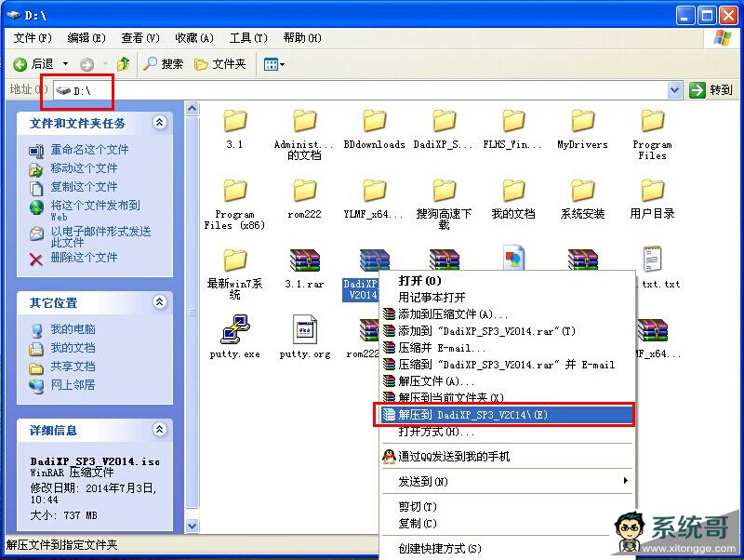Image resolution: width=744 pixels, height=560 pixels.
Task: Open the 帮助(H) menu
Action: click(x=302, y=38)
